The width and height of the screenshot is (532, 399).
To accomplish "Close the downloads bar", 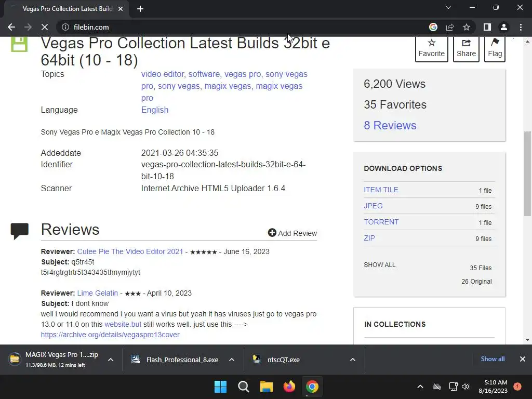I will (x=523, y=359).
